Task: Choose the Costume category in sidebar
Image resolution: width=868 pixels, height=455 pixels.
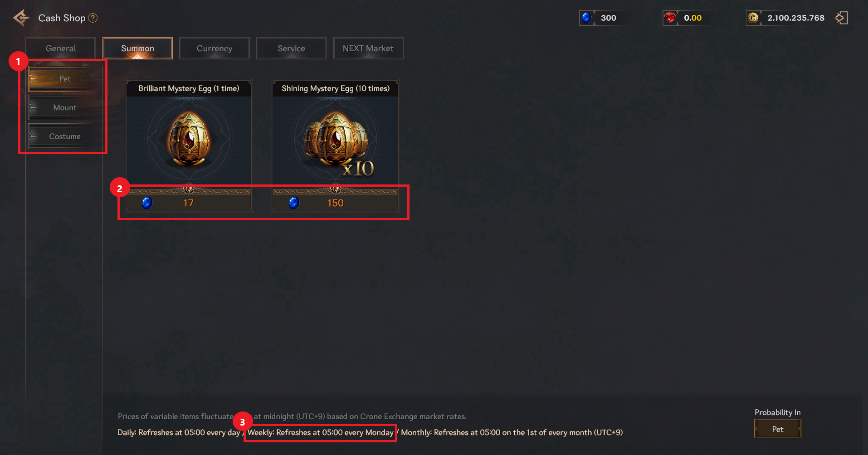Action: [x=65, y=136]
